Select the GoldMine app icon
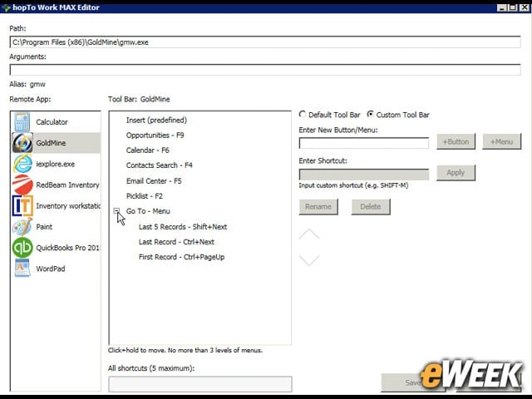This screenshot has height=399, width=532. pos(22,143)
